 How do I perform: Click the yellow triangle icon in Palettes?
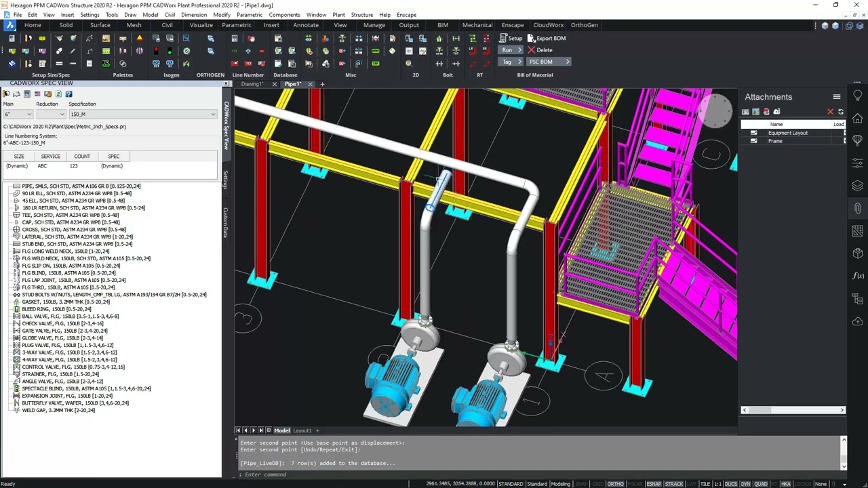click(x=139, y=38)
